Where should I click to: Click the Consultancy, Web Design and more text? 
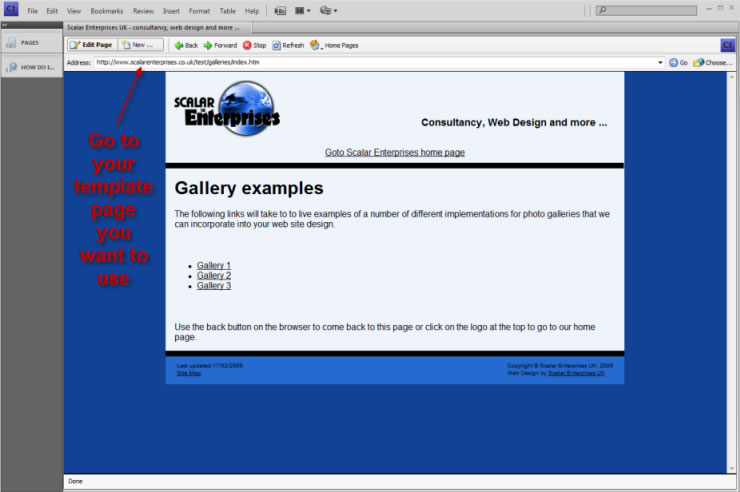[514, 123]
